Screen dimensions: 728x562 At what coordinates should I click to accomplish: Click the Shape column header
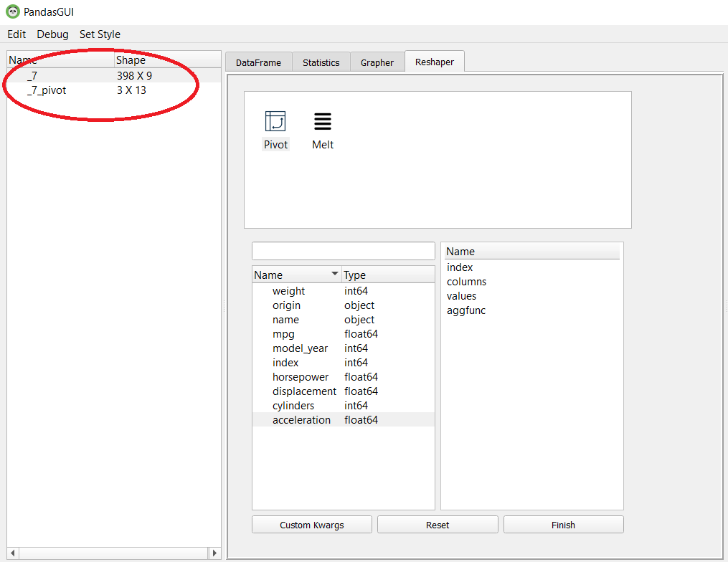[168, 60]
